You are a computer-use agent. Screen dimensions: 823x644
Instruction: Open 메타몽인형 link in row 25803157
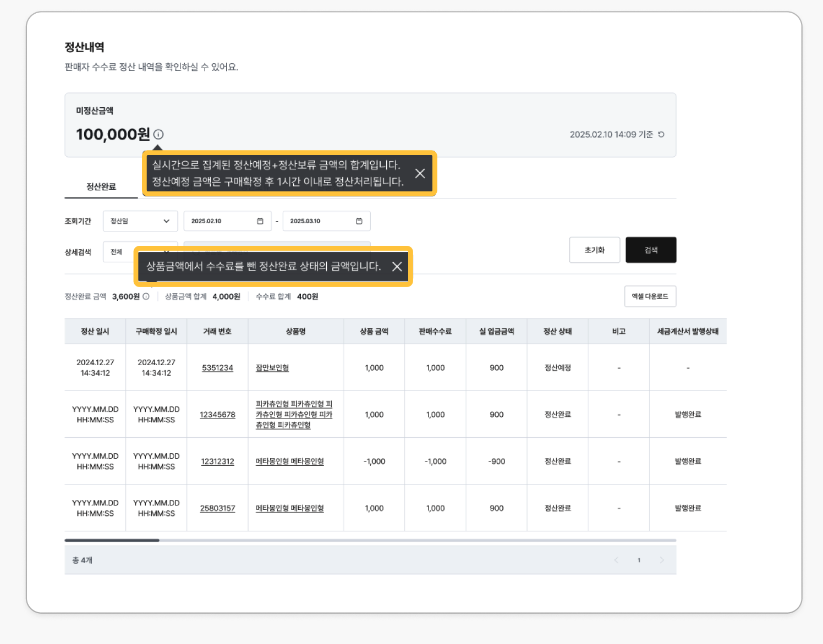click(x=290, y=508)
